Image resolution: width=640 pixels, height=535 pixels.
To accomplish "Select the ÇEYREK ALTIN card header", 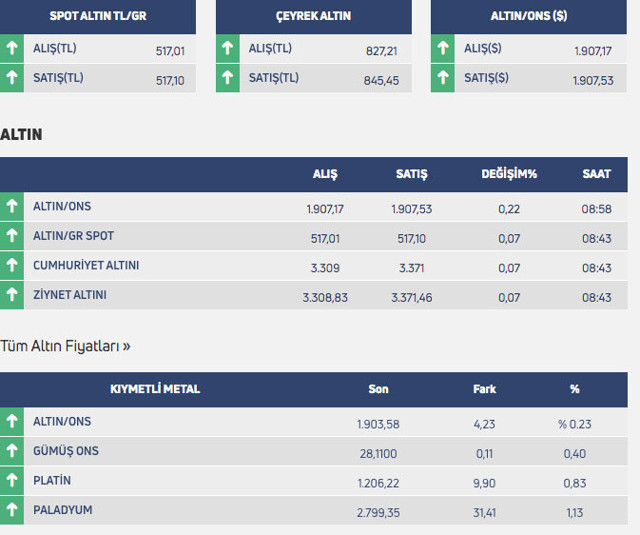I will point(313,16).
